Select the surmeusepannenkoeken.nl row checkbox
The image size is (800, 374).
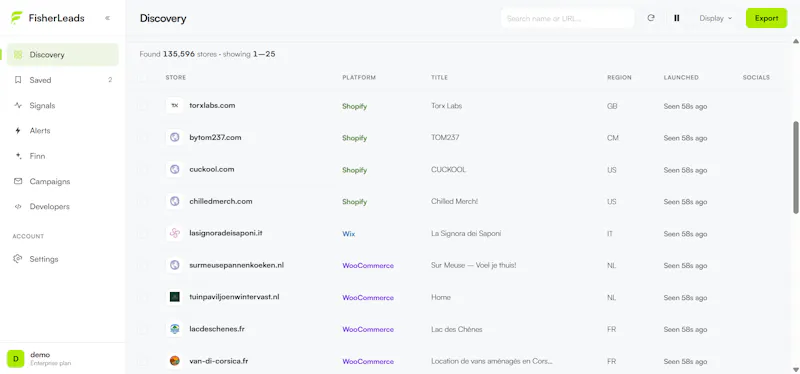[x=142, y=265]
